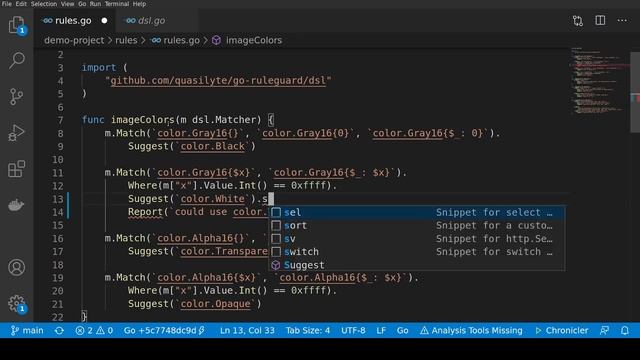Select the sort suggestion entry
This screenshot has width=640, height=360.
(x=417, y=225)
